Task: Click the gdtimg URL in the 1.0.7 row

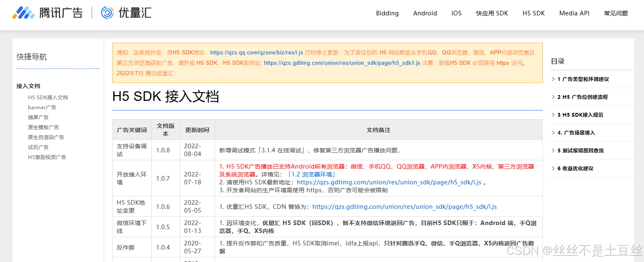Action: coord(389,183)
